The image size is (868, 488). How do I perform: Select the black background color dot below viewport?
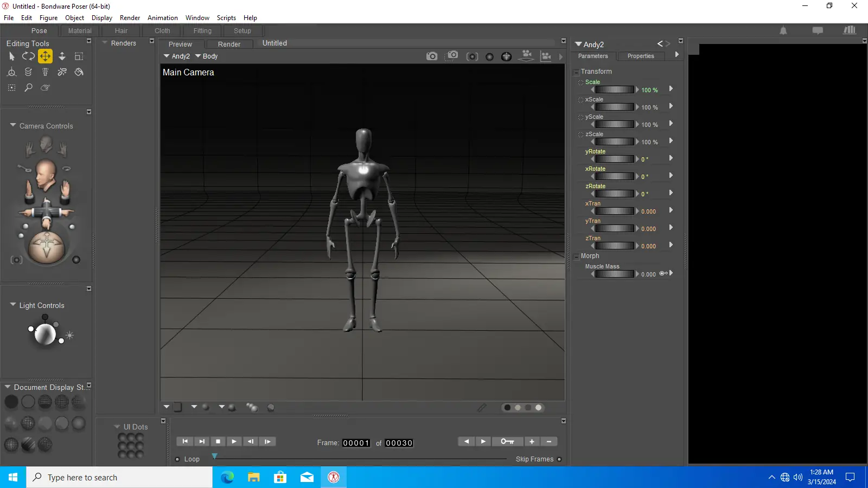coord(507,408)
